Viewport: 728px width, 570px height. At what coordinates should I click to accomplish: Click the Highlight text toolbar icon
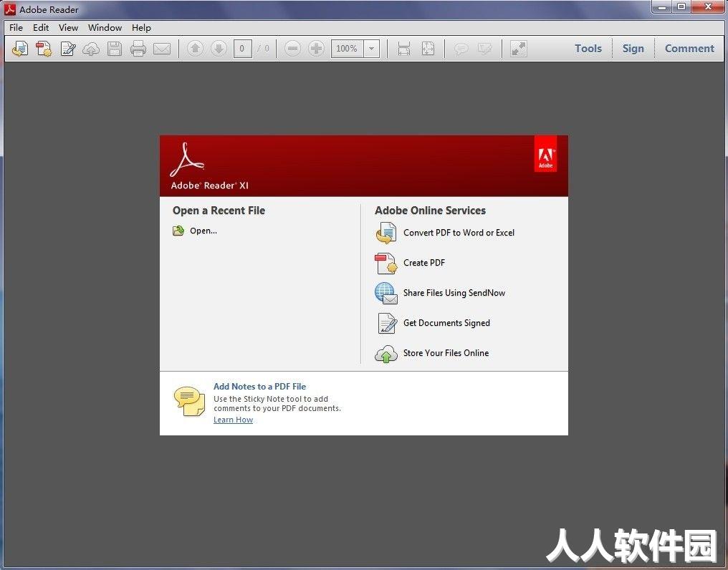[484, 49]
